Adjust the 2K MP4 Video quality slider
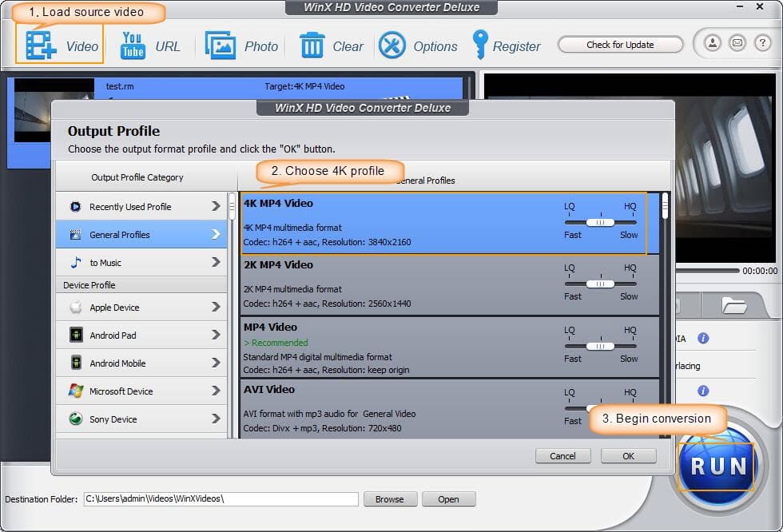The height and width of the screenshot is (532, 783). [x=600, y=284]
